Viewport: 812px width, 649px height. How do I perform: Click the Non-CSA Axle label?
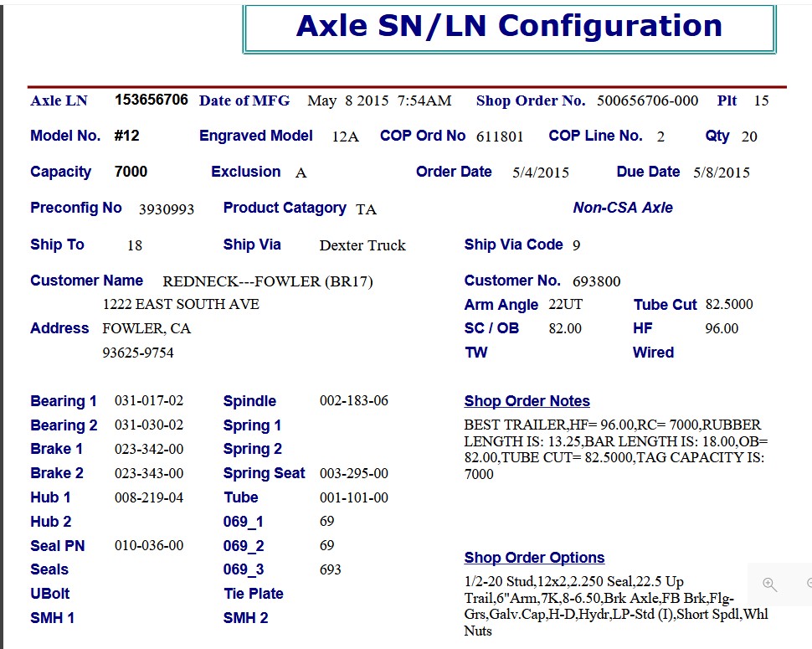[x=623, y=208]
